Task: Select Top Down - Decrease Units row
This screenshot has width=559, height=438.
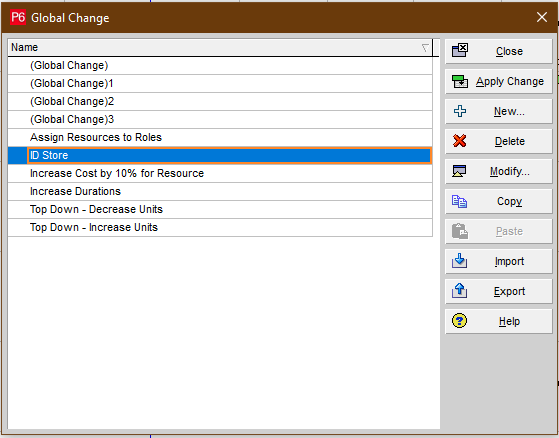Action: [x=220, y=209]
